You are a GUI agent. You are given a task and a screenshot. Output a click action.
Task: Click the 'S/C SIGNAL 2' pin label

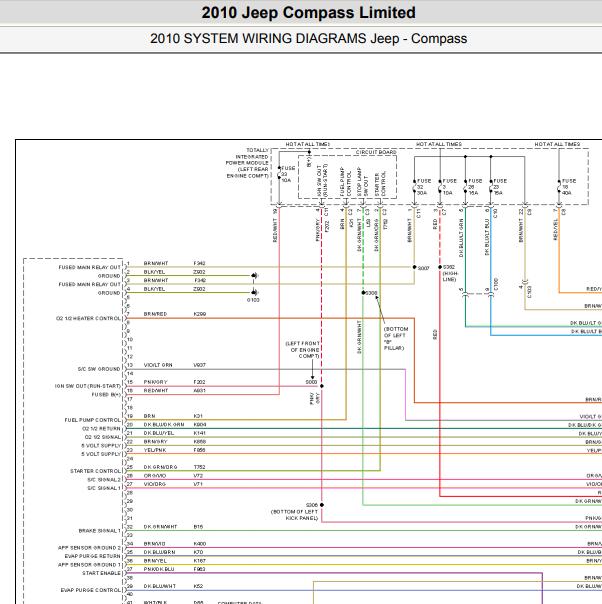(104, 480)
